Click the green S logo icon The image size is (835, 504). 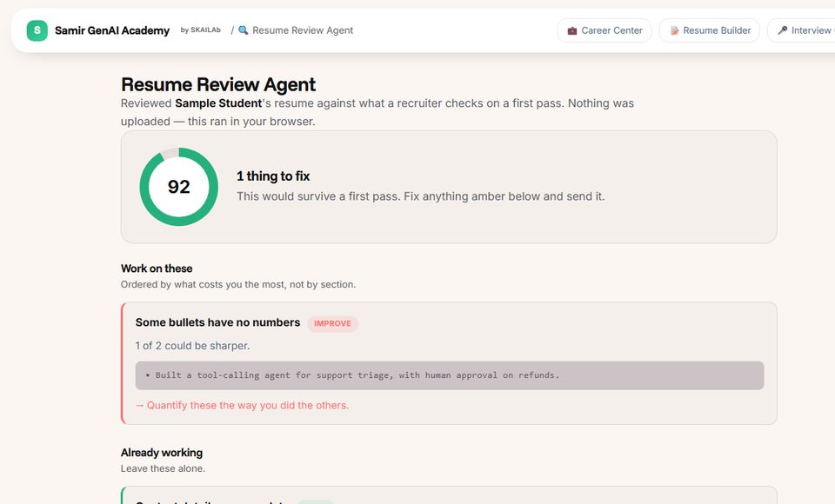point(37,30)
